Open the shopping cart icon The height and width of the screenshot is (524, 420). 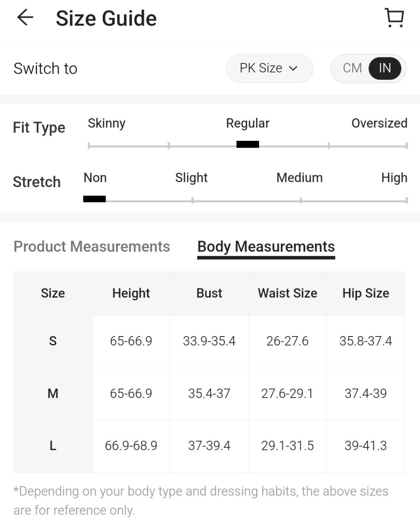pos(395,18)
